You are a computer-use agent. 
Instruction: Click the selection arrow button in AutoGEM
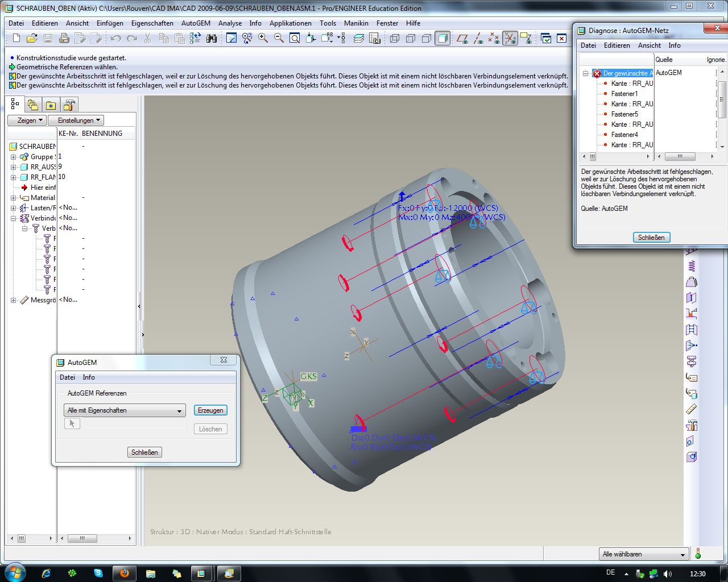click(72, 423)
